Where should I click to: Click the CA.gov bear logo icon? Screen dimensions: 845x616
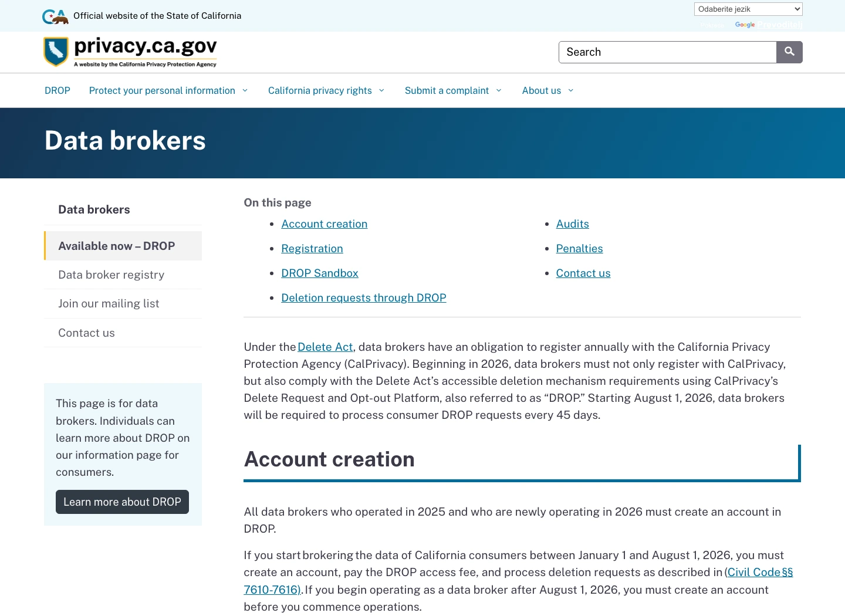coord(55,16)
